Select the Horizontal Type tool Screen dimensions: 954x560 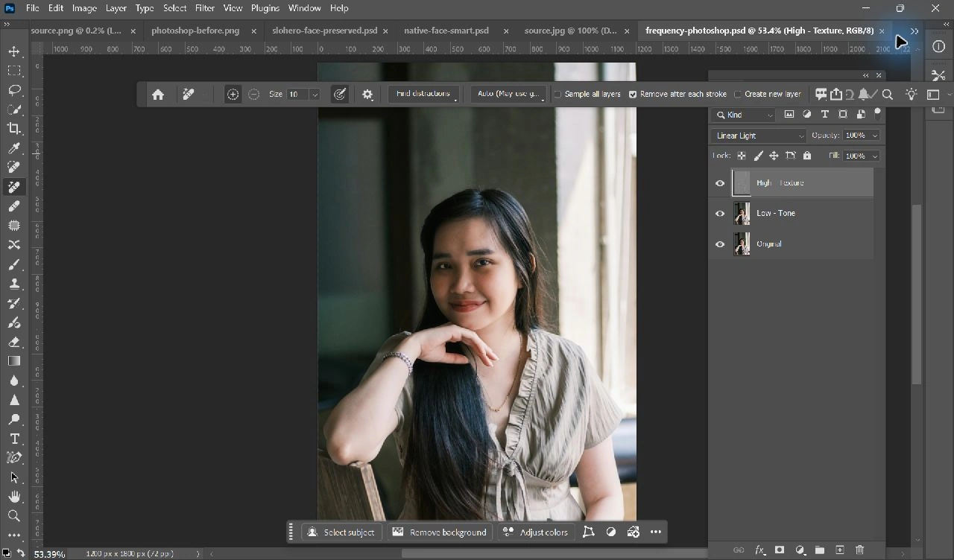[x=14, y=439]
